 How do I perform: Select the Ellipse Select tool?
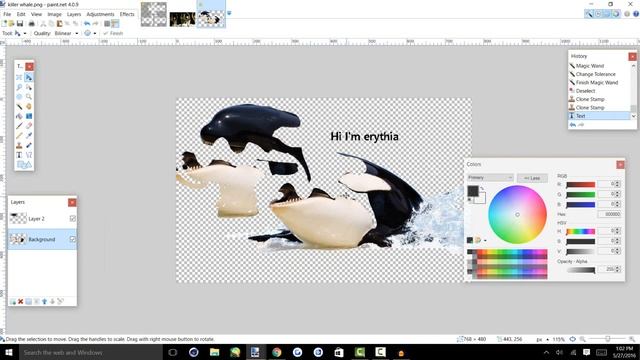click(19, 97)
